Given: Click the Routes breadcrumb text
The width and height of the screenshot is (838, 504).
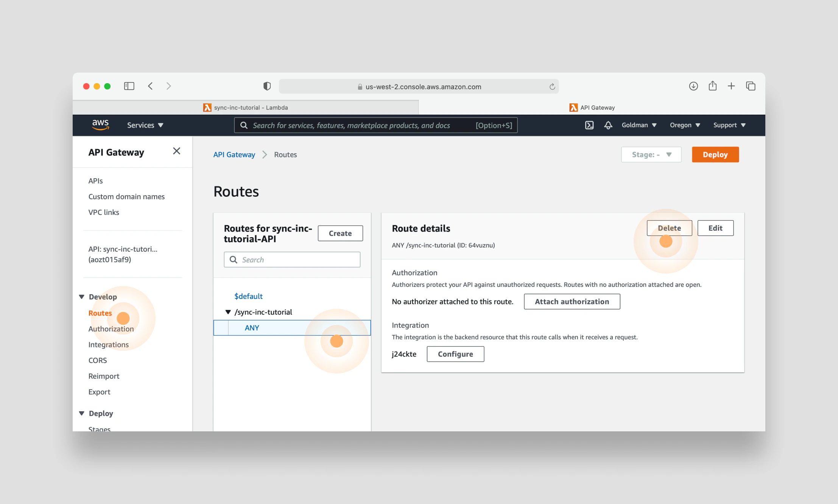Looking at the screenshot, I should [285, 155].
